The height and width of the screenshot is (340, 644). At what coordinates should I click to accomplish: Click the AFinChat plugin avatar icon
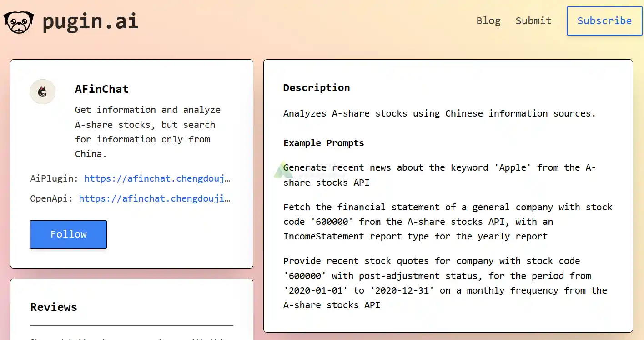pyautogui.click(x=43, y=92)
